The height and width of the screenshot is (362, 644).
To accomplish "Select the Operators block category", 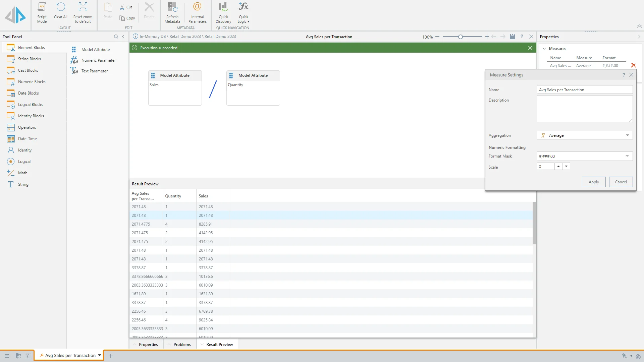I will coord(27,127).
